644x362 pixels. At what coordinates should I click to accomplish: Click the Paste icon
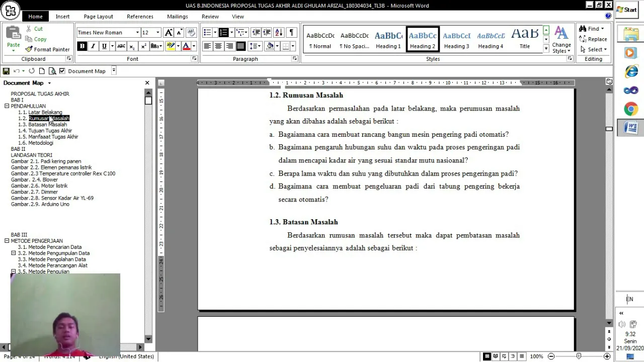click(13, 34)
